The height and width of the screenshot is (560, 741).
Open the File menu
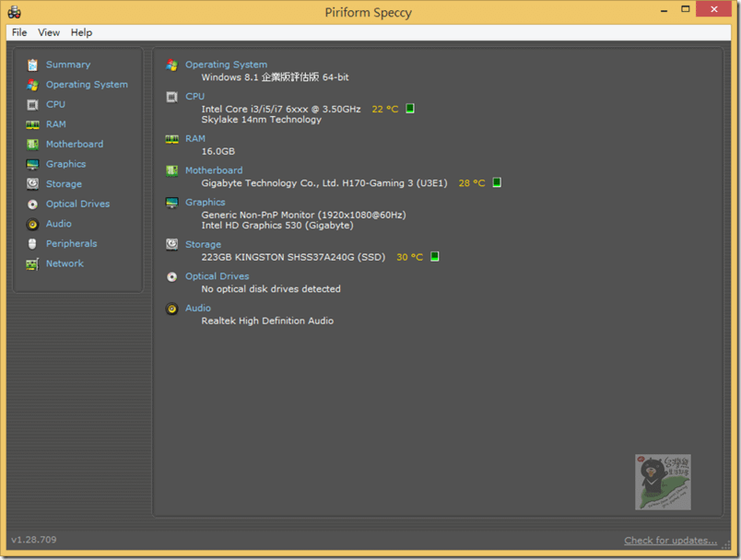(19, 32)
